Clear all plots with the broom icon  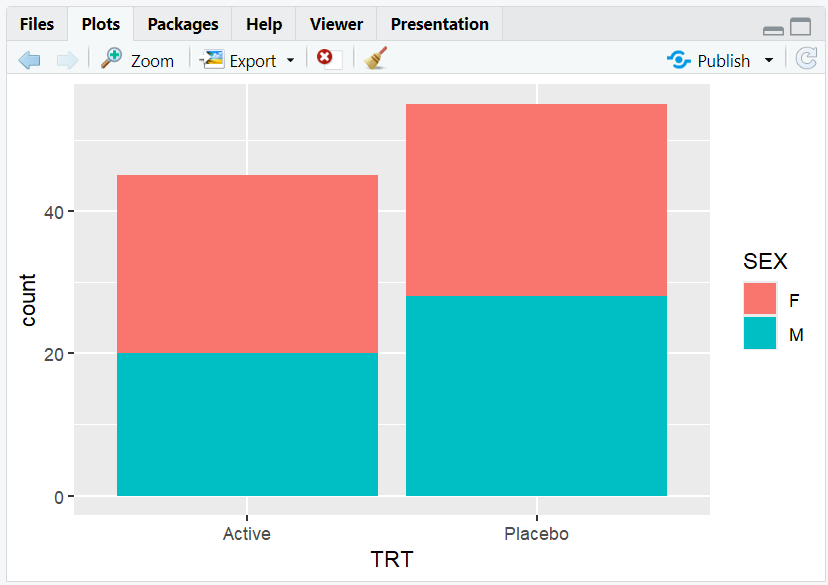[x=375, y=59]
